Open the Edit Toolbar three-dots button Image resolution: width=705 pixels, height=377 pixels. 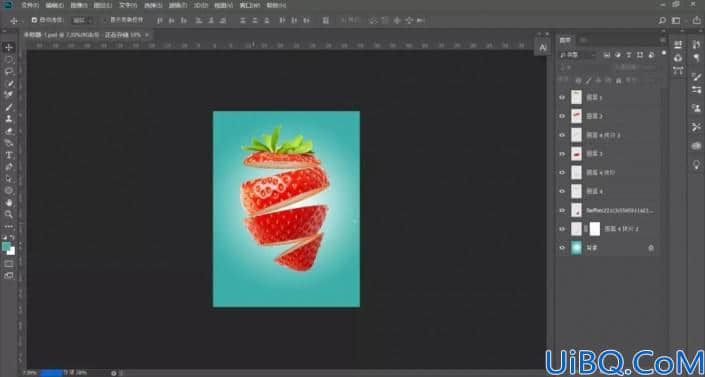(9, 226)
